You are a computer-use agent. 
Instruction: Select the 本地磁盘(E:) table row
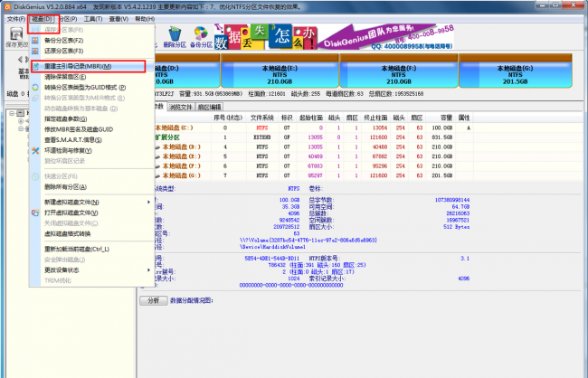(312, 156)
